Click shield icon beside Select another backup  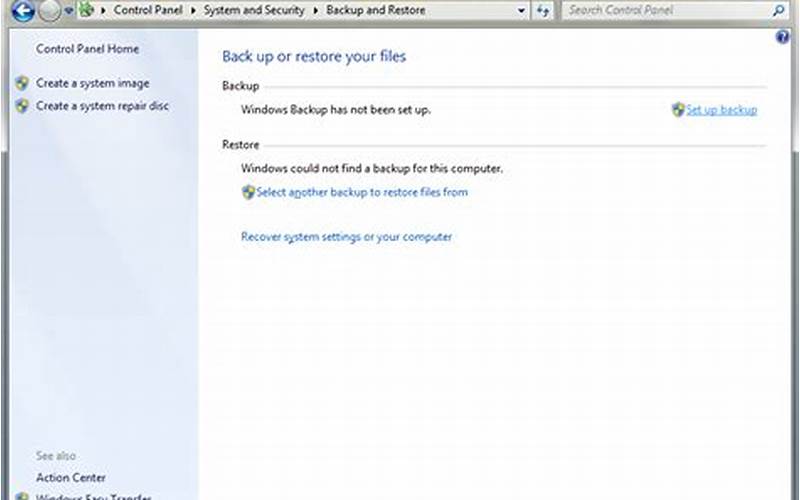click(248, 192)
